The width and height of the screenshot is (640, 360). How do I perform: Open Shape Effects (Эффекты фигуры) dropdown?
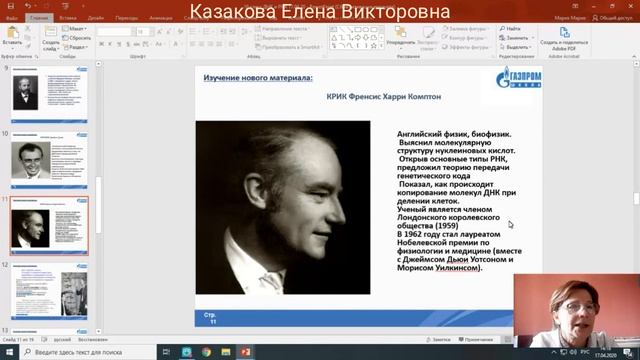[467, 47]
